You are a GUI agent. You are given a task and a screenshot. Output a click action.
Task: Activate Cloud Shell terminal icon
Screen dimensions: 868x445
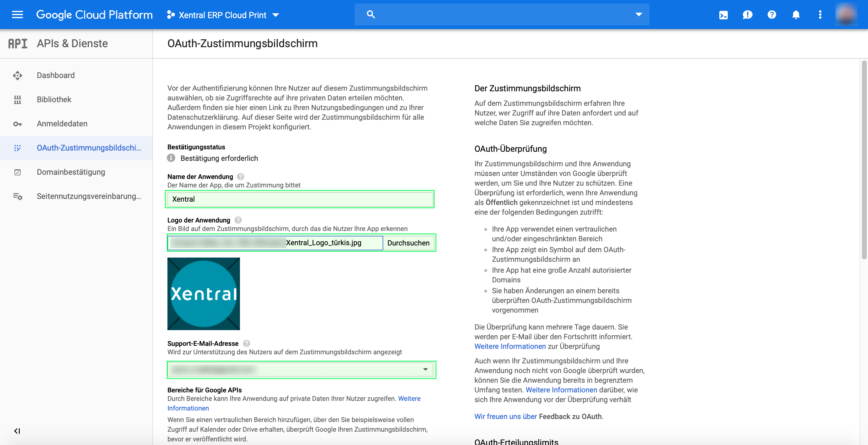(723, 15)
